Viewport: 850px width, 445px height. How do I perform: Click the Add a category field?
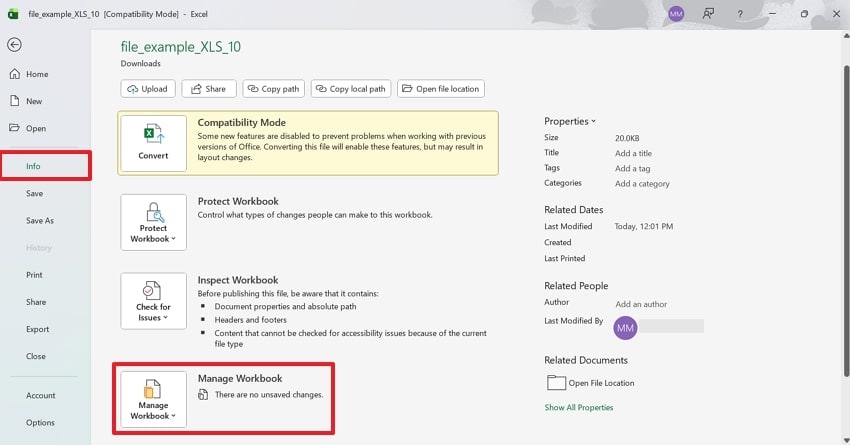point(642,184)
